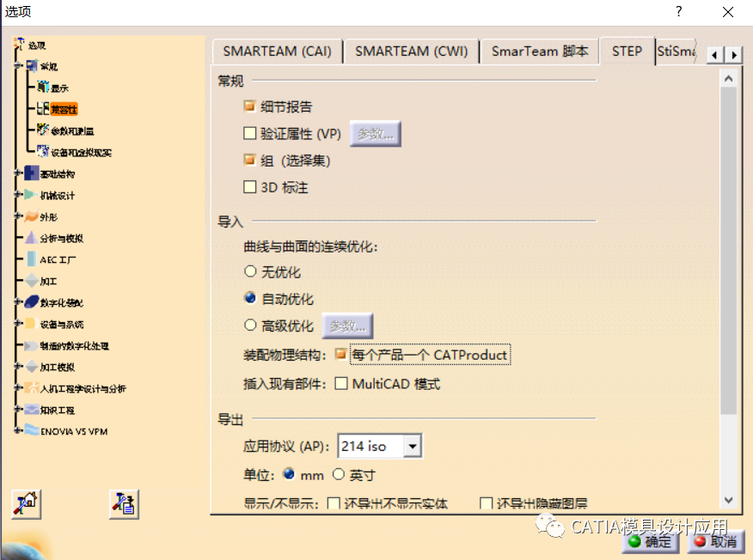753x560 pixels.
Task: Expand the 机械设计 tree branch
Action: (x=19, y=194)
